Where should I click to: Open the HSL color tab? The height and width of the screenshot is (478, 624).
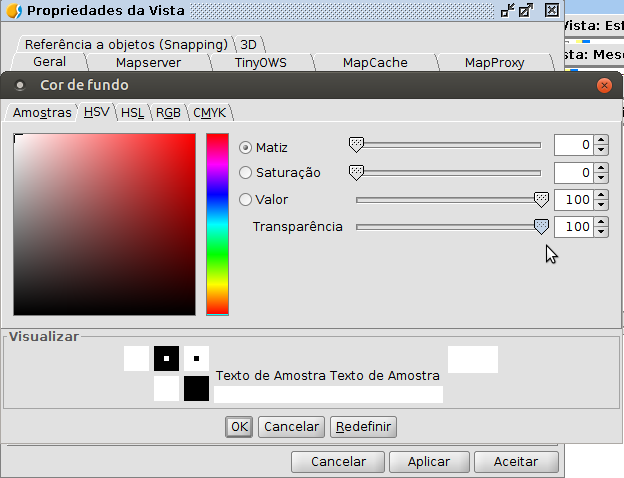(132, 113)
